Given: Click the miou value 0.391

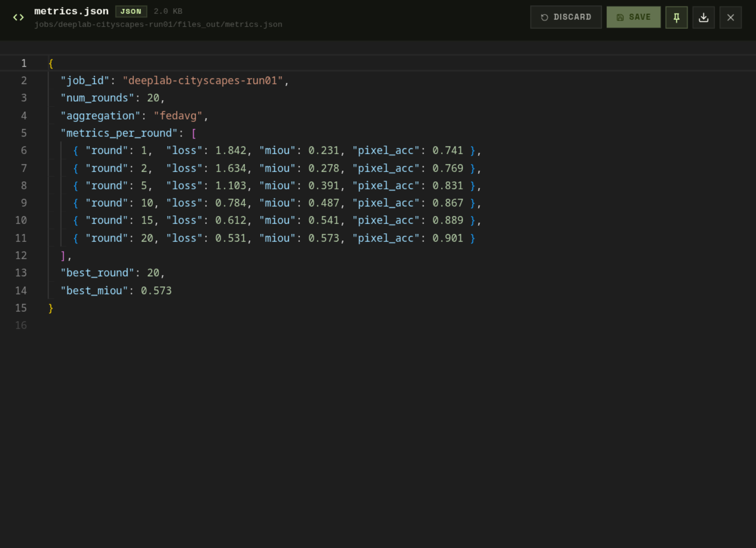Looking at the screenshot, I should tap(324, 185).
